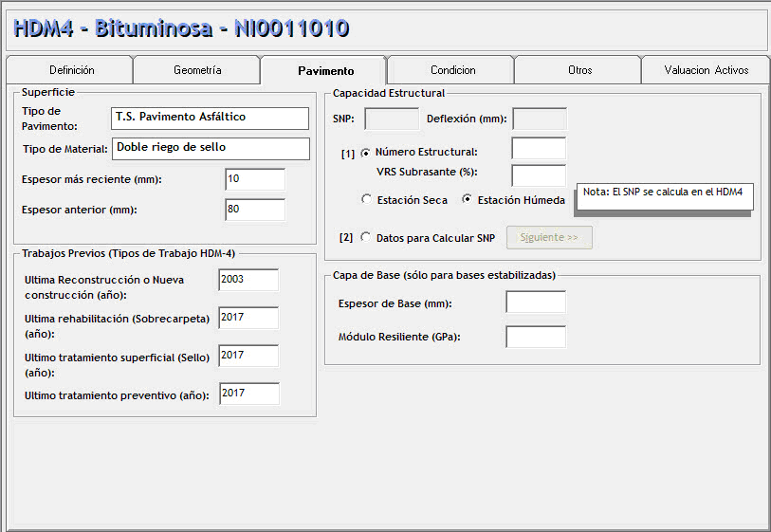771x532 pixels.
Task: Select the Condicion tab
Action: pos(452,70)
